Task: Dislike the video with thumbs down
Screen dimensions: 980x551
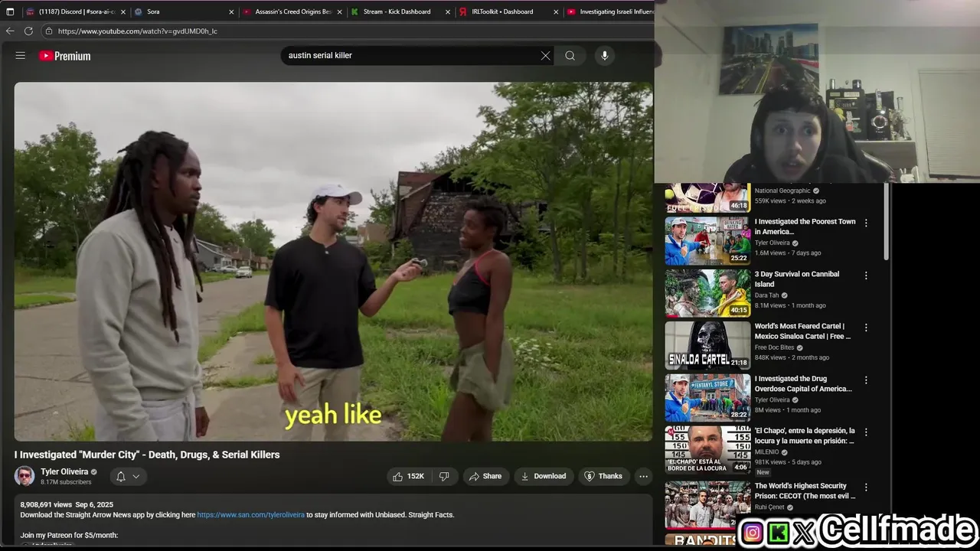Action: 444,476
